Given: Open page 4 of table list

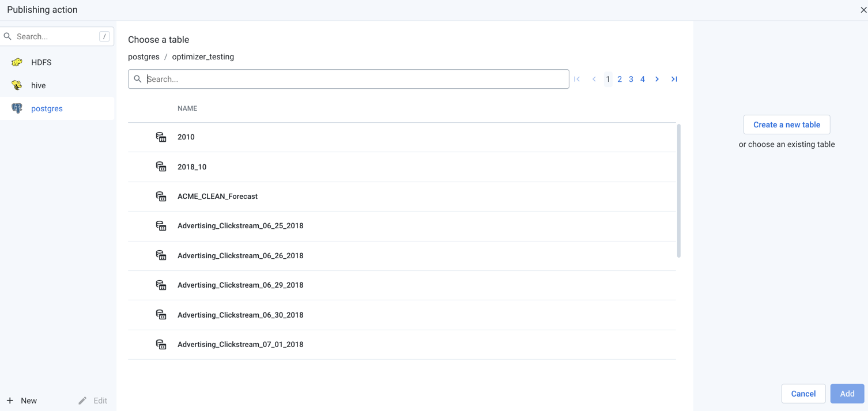Looking at the screenshot, I should coord(643,79).
